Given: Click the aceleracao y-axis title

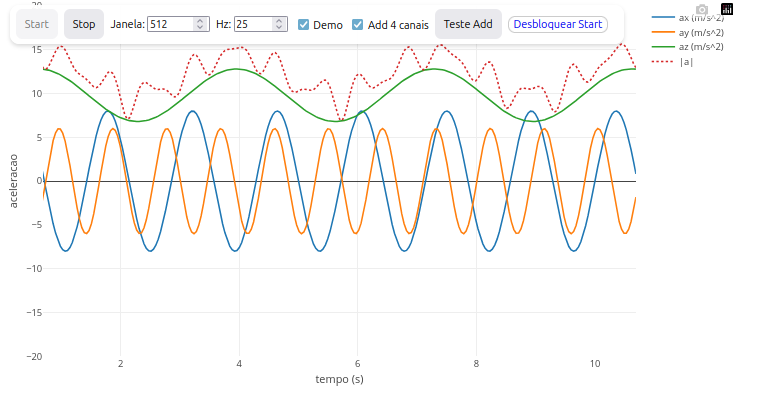Looking at the screenshot, I should pos(13,181).
